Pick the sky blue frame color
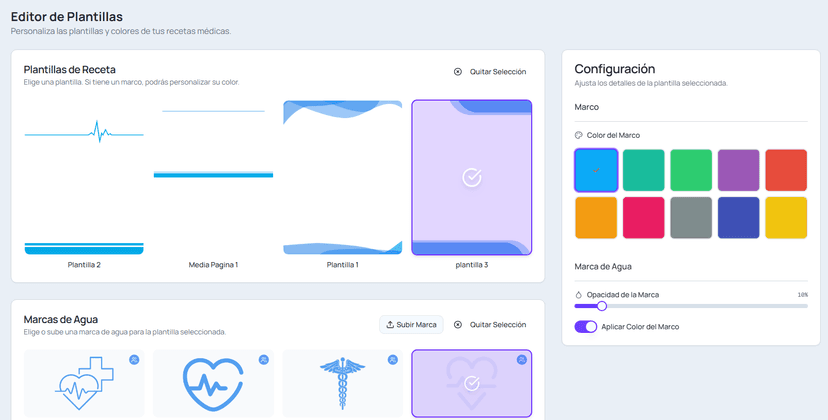Image resolution: width=828 pixels, height=420 pixels. pos(596,170)
